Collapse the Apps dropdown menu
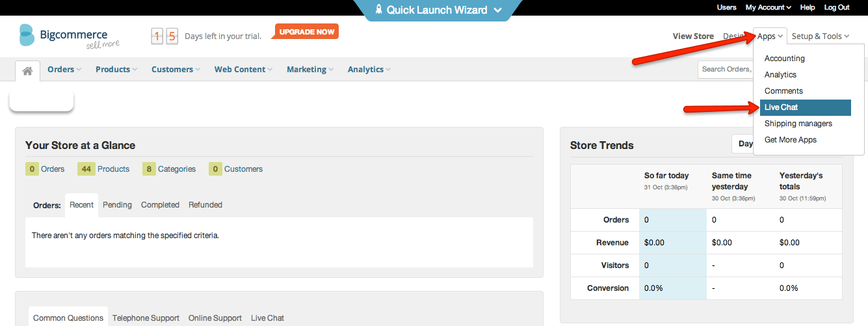The image size is (868, 326). click(770, 36)
